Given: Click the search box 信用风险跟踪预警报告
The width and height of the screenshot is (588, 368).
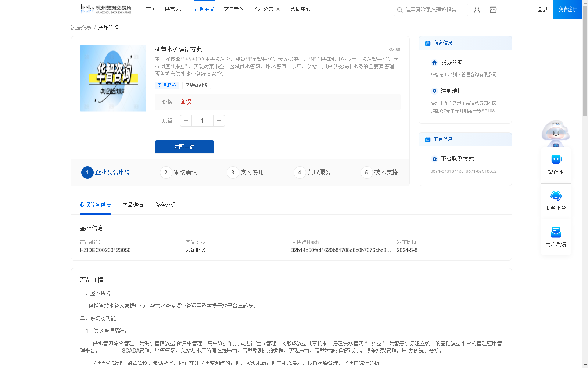Looking at the screenshot, I should click(431, 10).
